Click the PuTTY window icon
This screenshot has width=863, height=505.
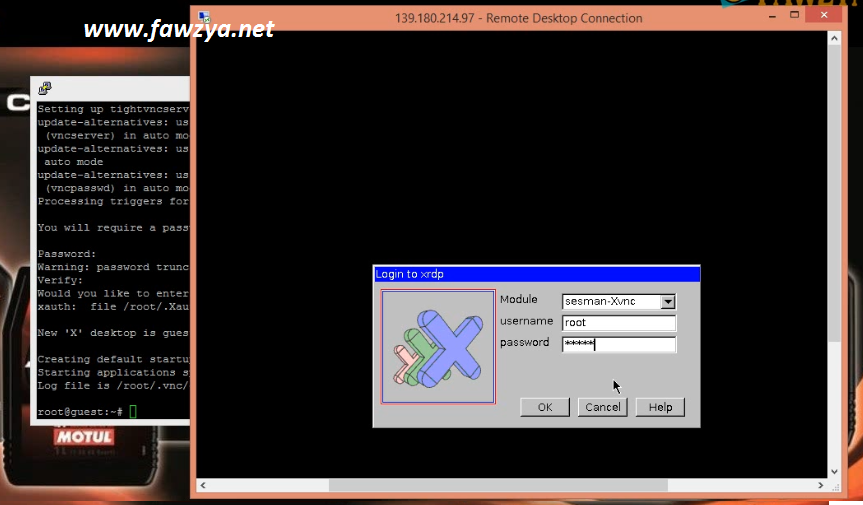pos(45,88)
